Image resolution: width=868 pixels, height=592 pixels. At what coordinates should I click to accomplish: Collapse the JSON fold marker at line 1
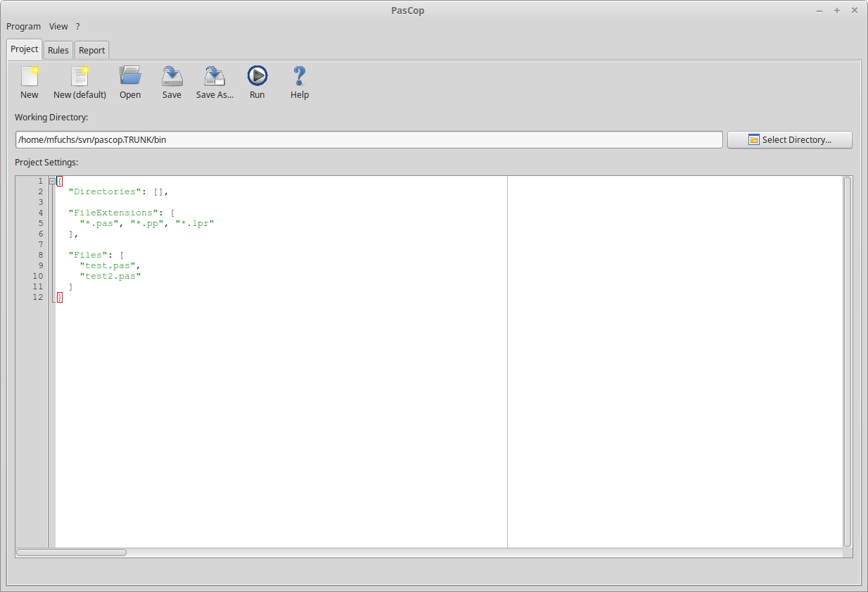click(x=52, y=181)
